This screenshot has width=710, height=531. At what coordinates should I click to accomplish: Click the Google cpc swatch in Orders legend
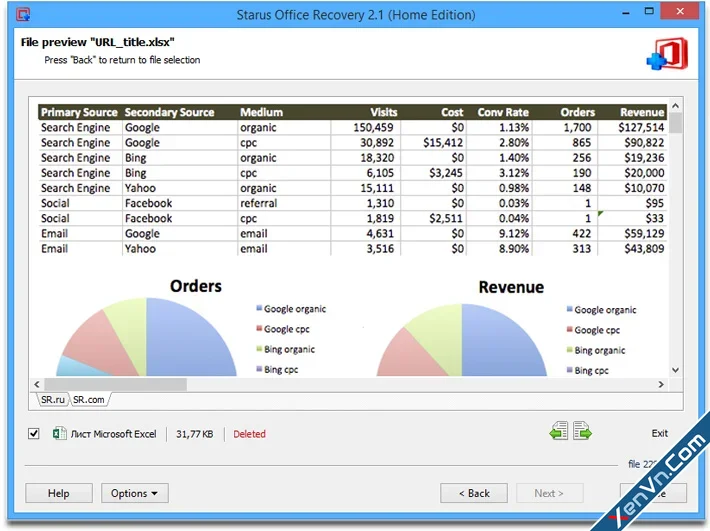[x=259, y=328]
